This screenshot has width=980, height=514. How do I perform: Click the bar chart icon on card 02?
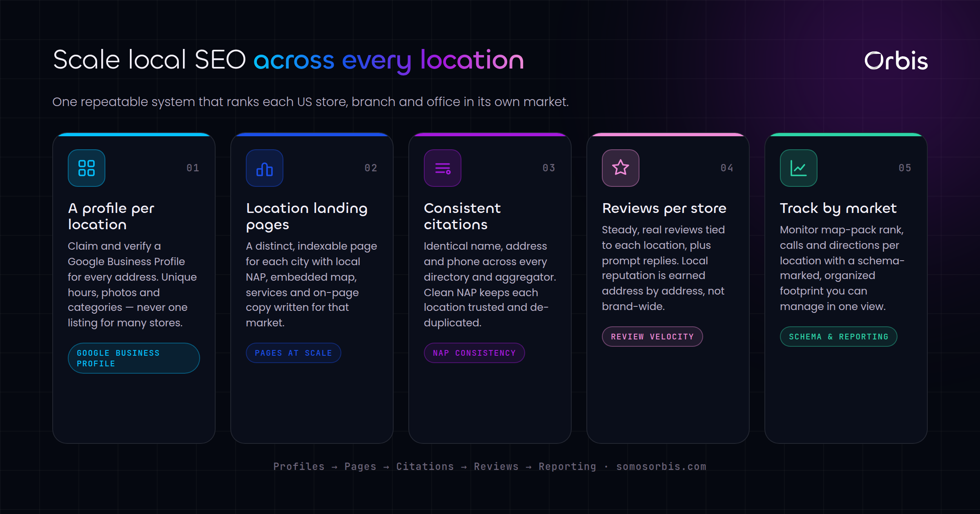point(265,168)
